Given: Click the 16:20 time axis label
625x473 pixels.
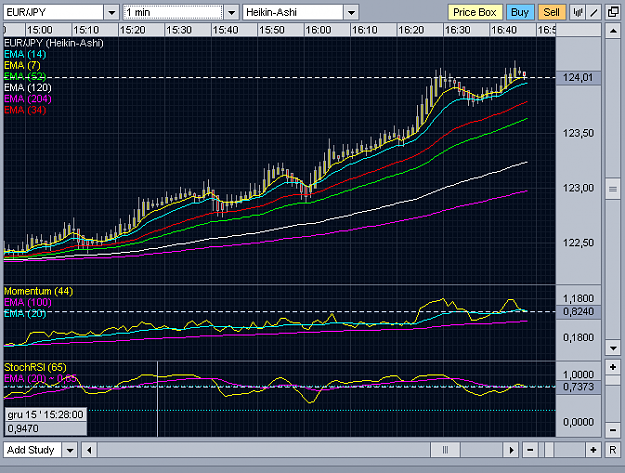Looking at the screenshot, I should 411,30.
